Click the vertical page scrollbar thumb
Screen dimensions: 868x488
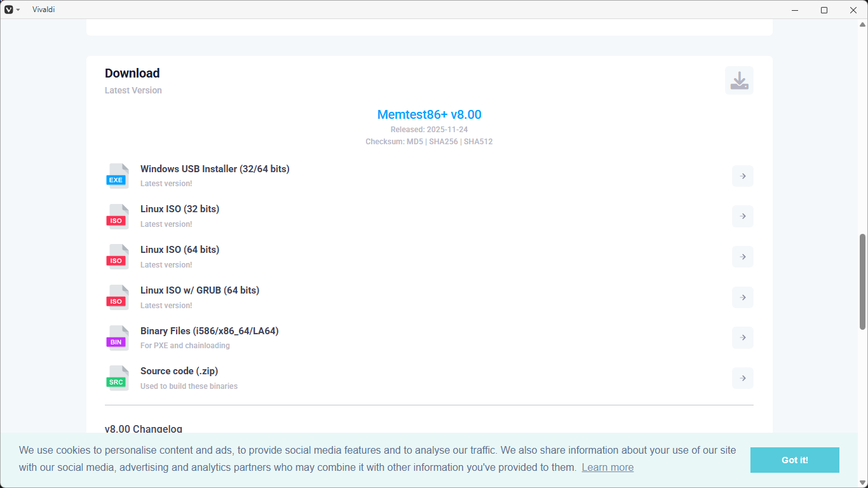(x=862, y=281)
